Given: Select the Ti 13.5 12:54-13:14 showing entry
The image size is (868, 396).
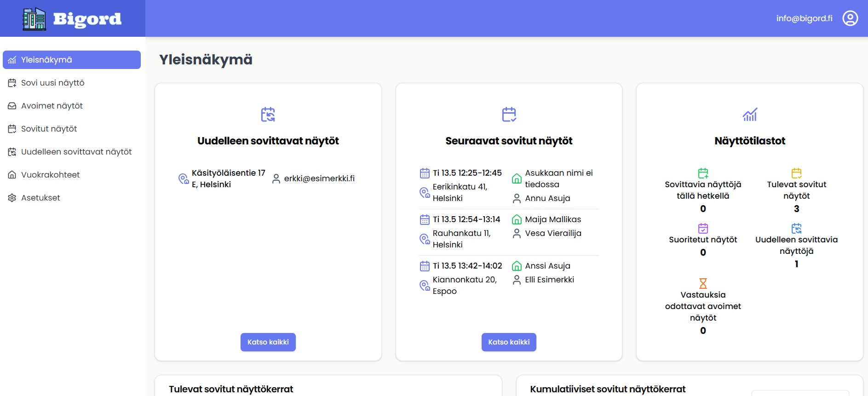Looking at the screenshot, I should (466, 220).
